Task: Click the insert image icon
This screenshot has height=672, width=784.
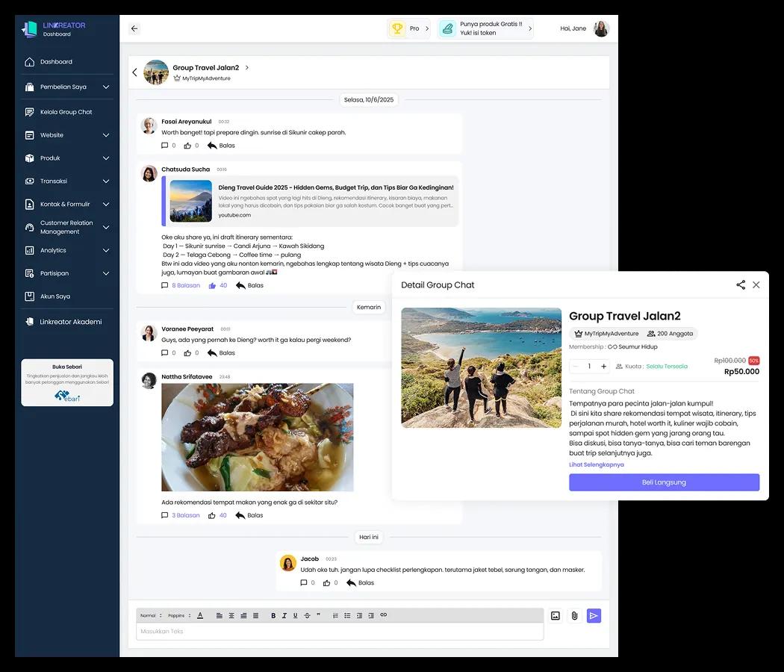Action: 555,616
